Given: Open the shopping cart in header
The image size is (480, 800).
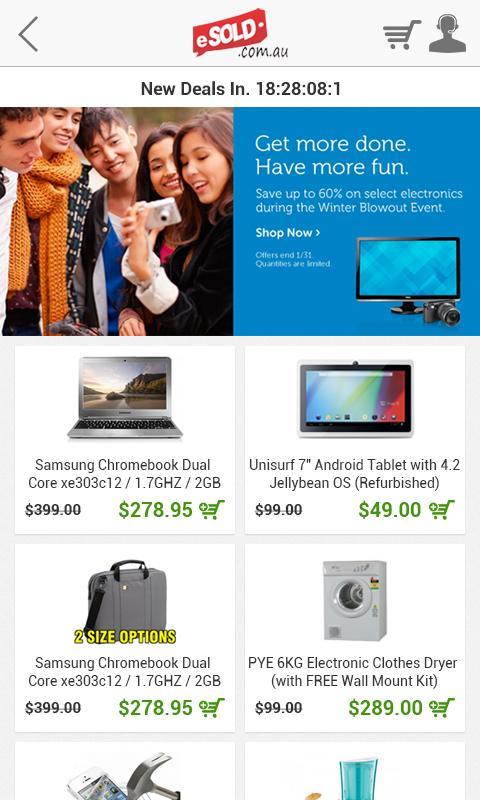Looking at the screenshot, I should [x=402, y=34].
